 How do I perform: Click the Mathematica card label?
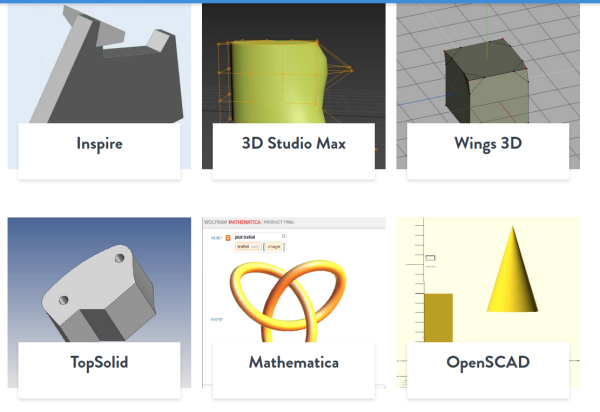tap(293, 362)
